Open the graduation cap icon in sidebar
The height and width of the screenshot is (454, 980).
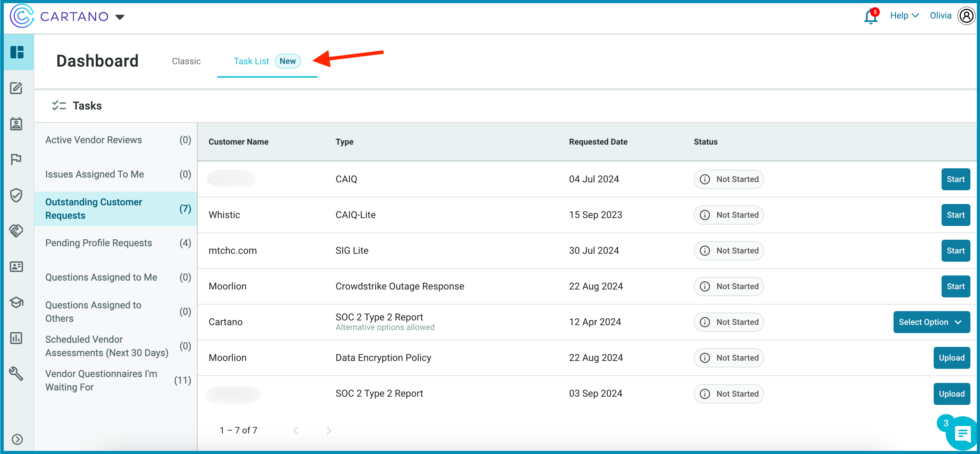16,303
